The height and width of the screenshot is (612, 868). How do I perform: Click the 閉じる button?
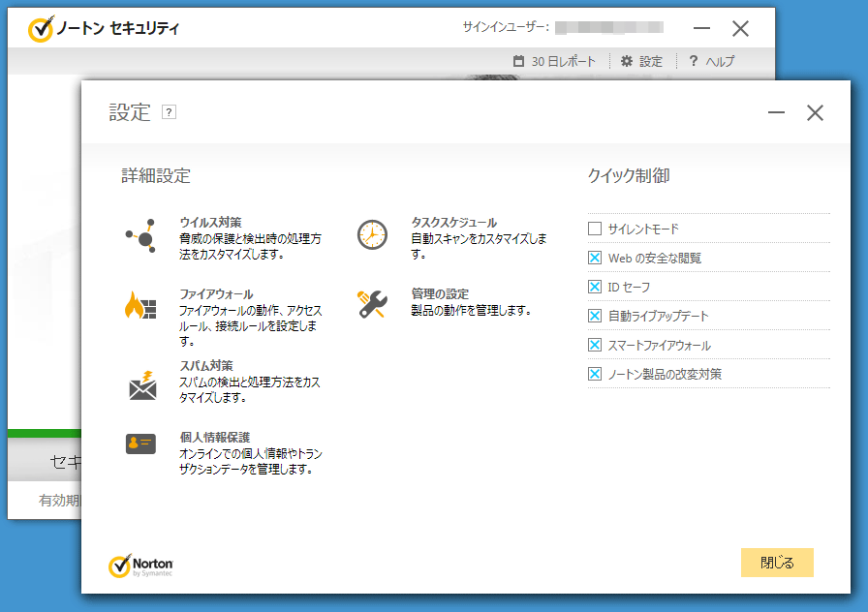coord(777,563)
